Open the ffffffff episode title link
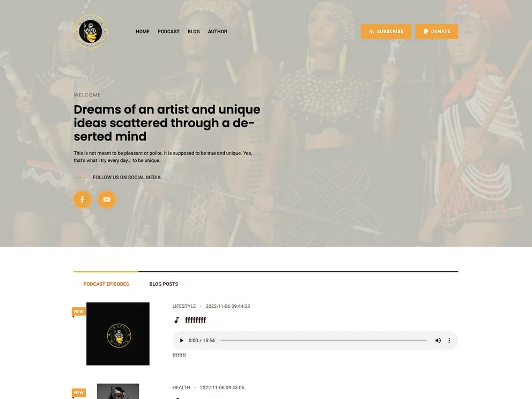532x399 pixels. pos(195,320)
